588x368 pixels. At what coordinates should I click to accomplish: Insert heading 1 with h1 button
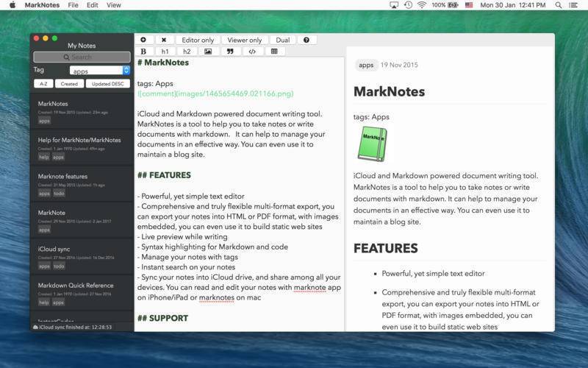(165, 52)
